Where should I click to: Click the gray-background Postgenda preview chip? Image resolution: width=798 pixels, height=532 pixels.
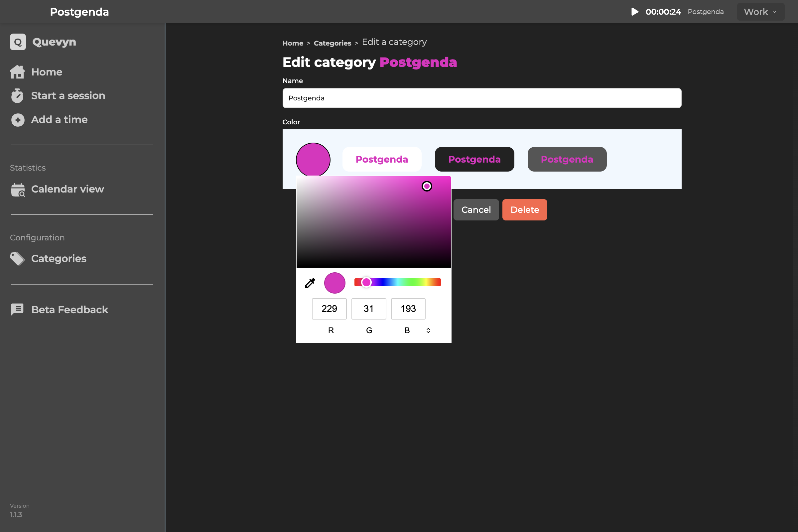click(567, 159)
